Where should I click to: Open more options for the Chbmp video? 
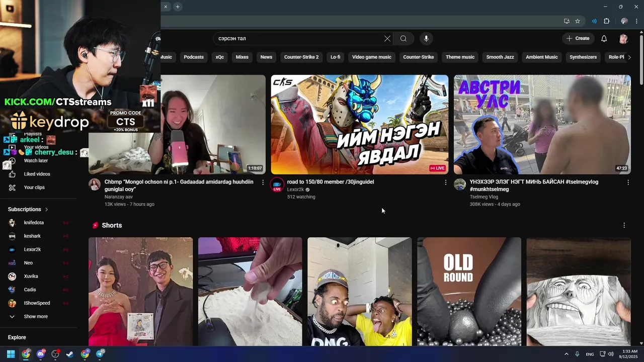coord(263,183)
